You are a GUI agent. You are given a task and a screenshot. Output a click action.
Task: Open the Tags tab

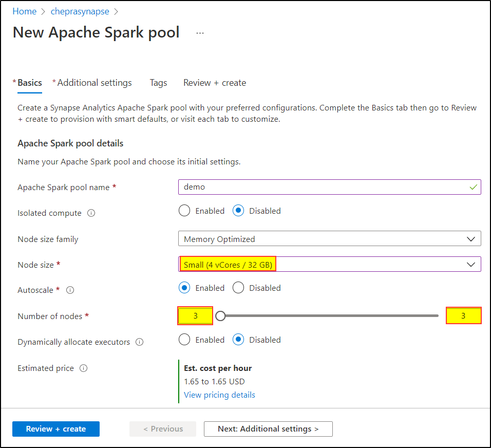[158, 83]
